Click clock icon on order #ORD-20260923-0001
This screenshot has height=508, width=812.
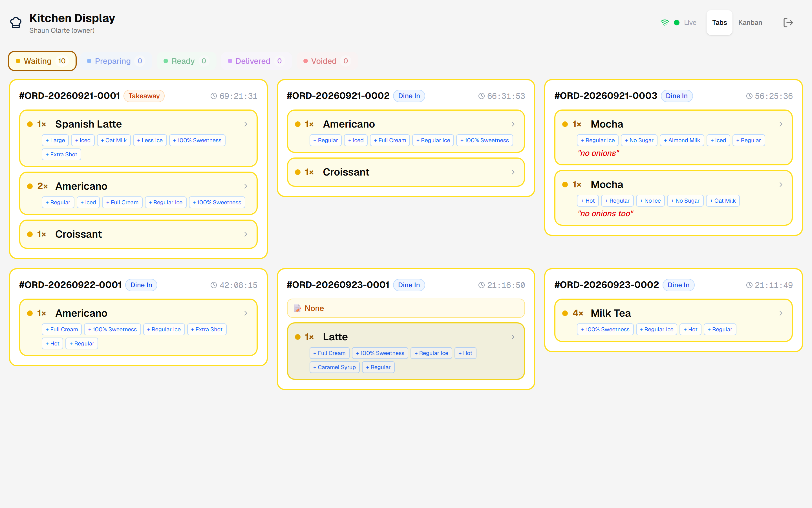[481, 285]
